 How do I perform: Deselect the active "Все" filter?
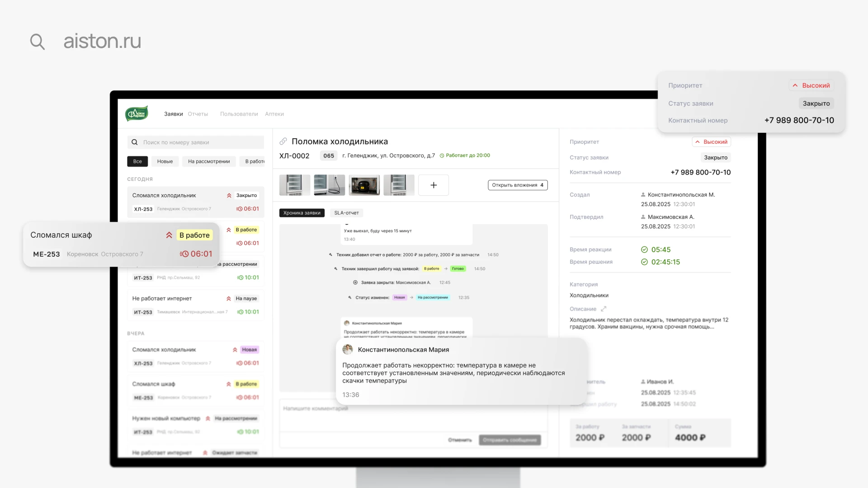pos(137,161)
